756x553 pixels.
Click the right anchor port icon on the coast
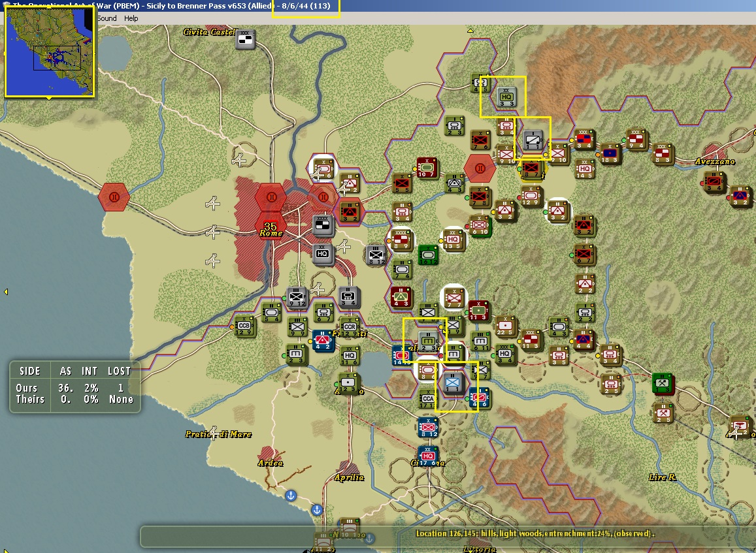click(316, 509)
